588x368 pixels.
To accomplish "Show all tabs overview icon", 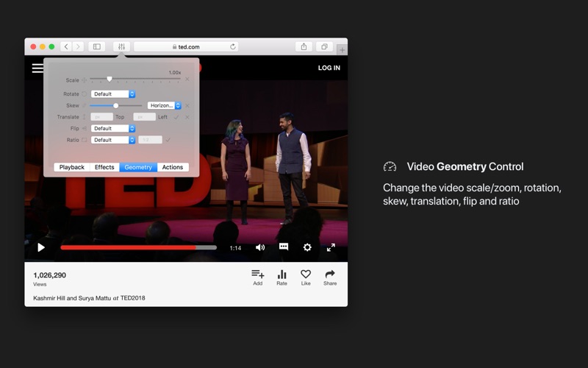I will click(324, 46).
